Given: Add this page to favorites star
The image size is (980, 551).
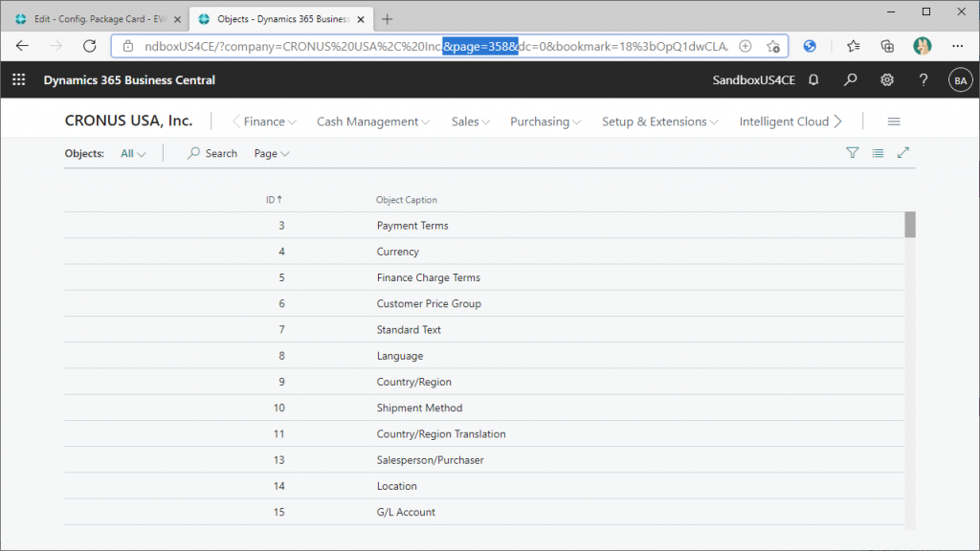Looking at the screenshot, I should click(773, 46).
